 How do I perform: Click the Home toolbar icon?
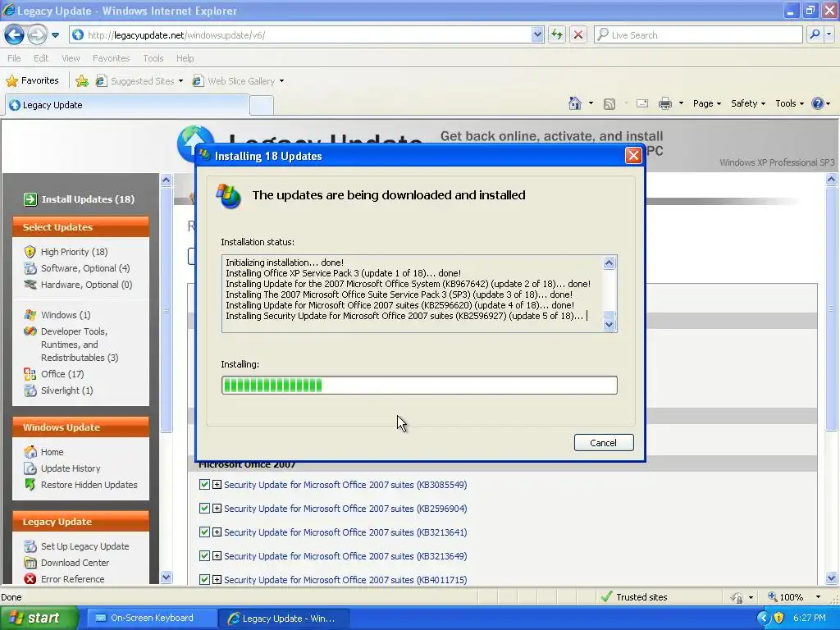(575, 103)
